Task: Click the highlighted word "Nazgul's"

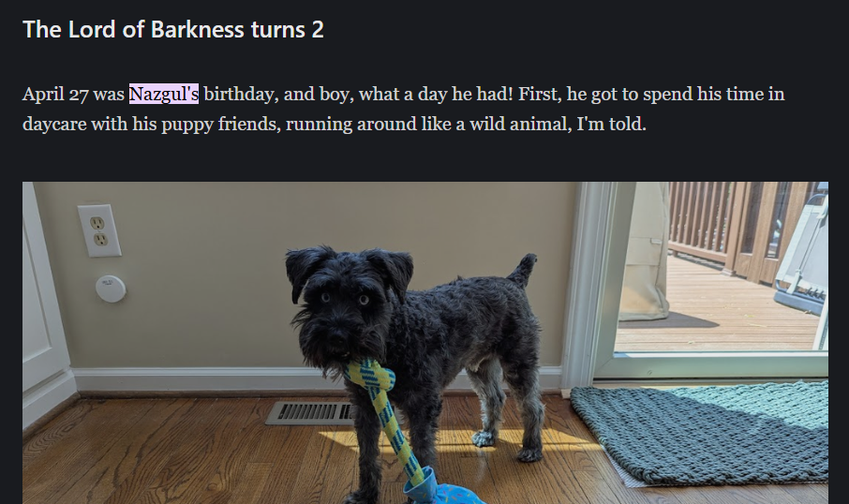Action: pos(163,95)
